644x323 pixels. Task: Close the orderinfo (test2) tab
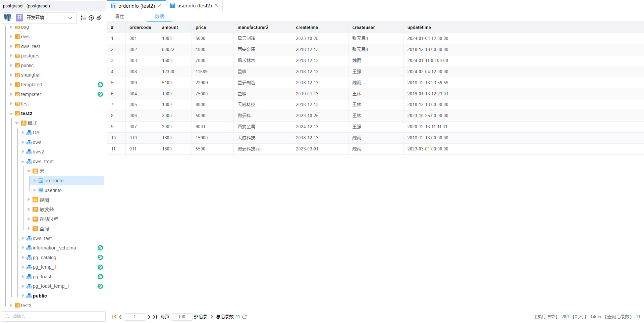tap(159, 6)
